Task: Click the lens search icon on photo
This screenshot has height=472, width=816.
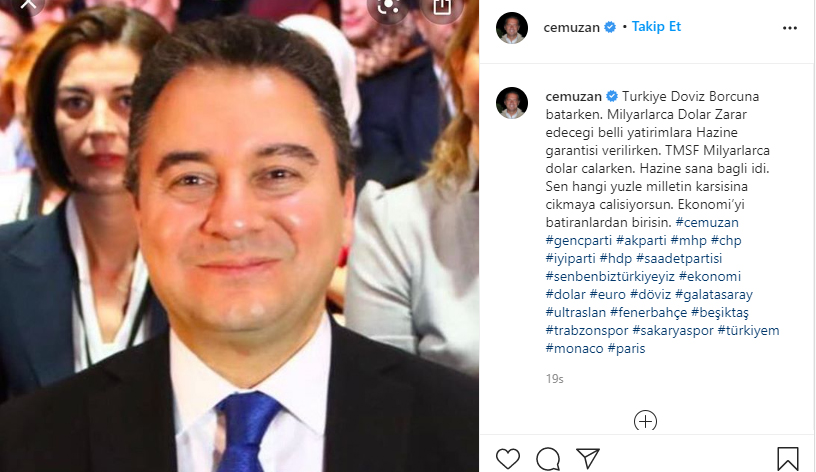Action: point(388,7)
